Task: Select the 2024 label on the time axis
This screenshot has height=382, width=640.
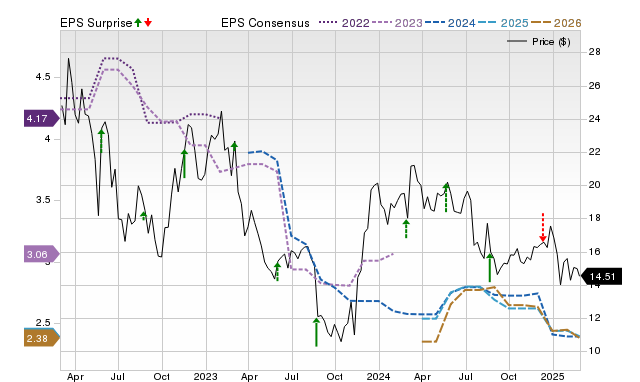Action: tap(379, 376)
